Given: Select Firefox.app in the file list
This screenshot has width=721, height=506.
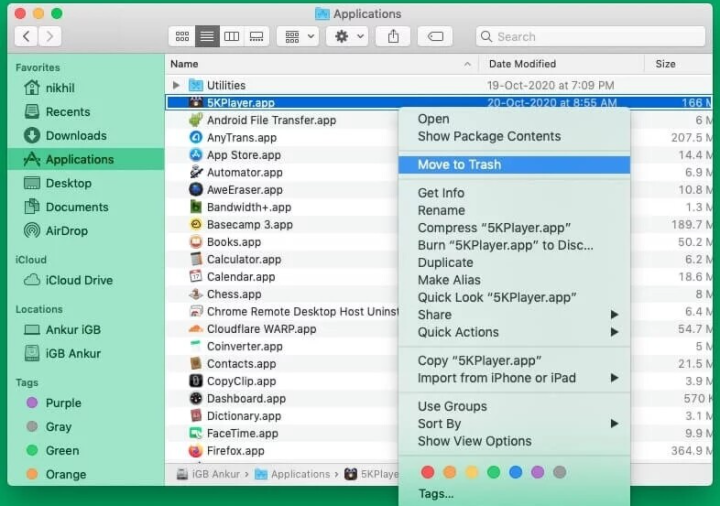Looking at the screenshot, I should pos(282,451).
